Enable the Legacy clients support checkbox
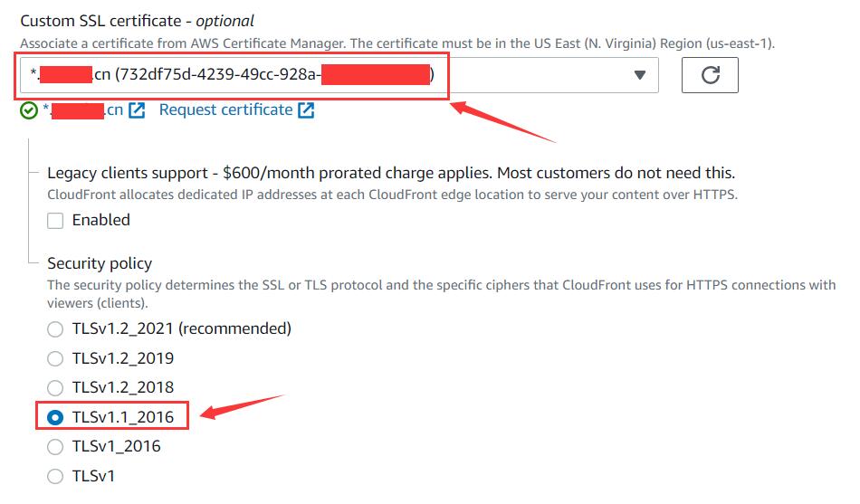 coord(56,220)
